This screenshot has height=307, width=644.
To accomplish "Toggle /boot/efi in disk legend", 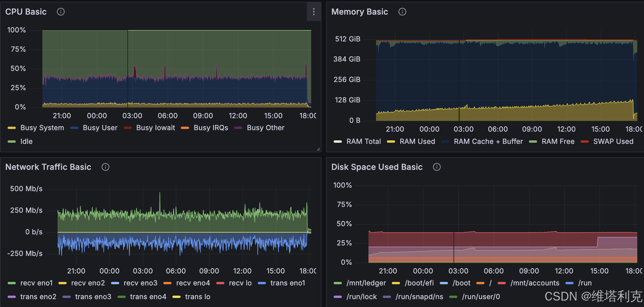I will [x=419, y=283].
